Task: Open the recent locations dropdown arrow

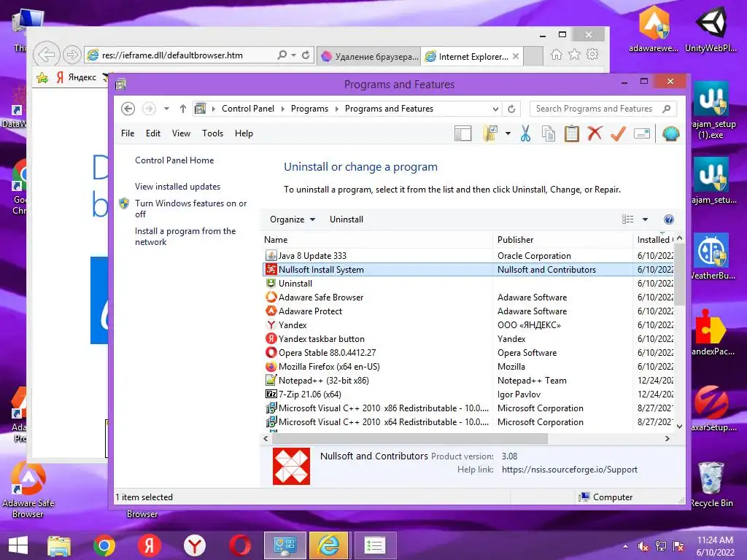Action: tap(166, 109)
